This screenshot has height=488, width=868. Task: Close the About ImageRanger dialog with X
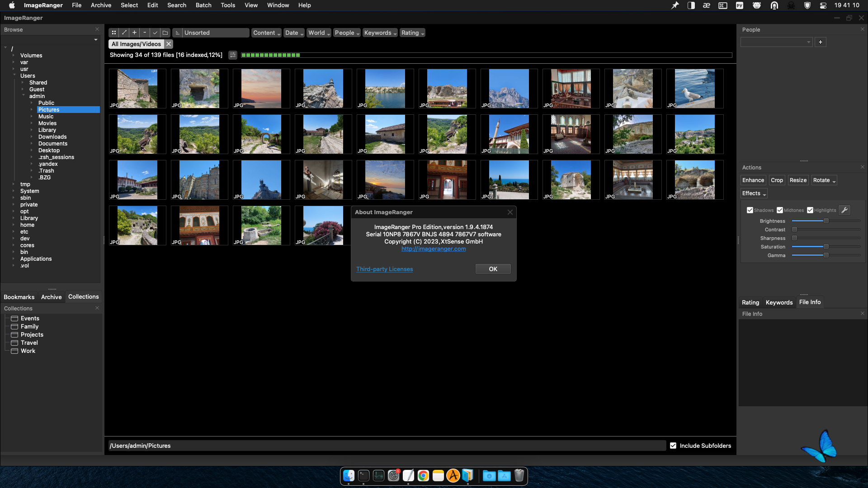(x=510, y=212)
